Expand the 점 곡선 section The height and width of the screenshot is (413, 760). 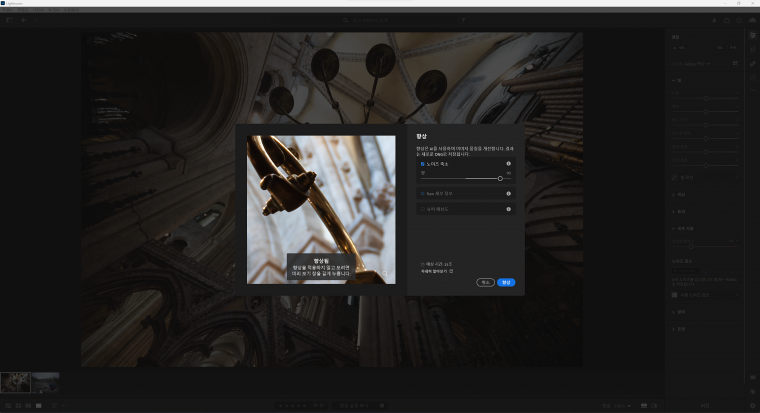705,177
